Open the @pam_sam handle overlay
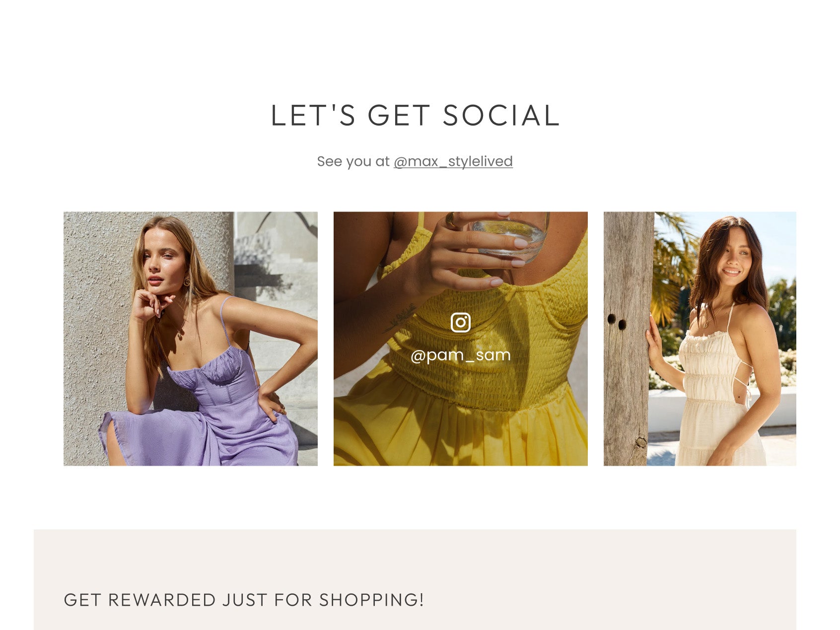840x630 pixels. [x=460, y=355]
